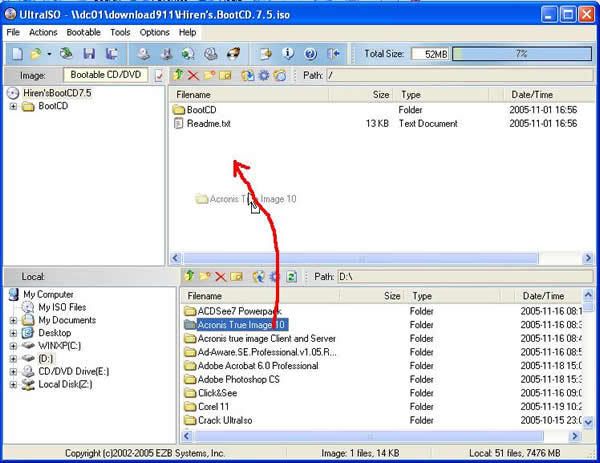This screenshot has height=463, width=600.
Task: Click the Add to image icon in Local toolbar
Action: [x=259, y=277]
